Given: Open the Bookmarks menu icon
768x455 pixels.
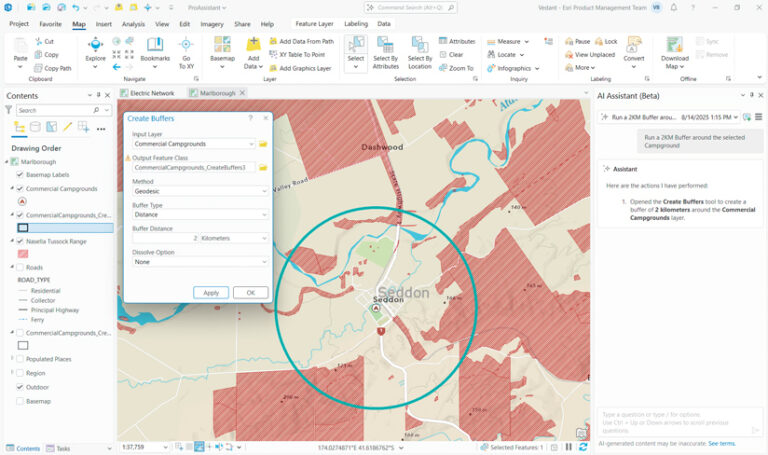Looking at the screenshot, I should click(x=155, y=45).
